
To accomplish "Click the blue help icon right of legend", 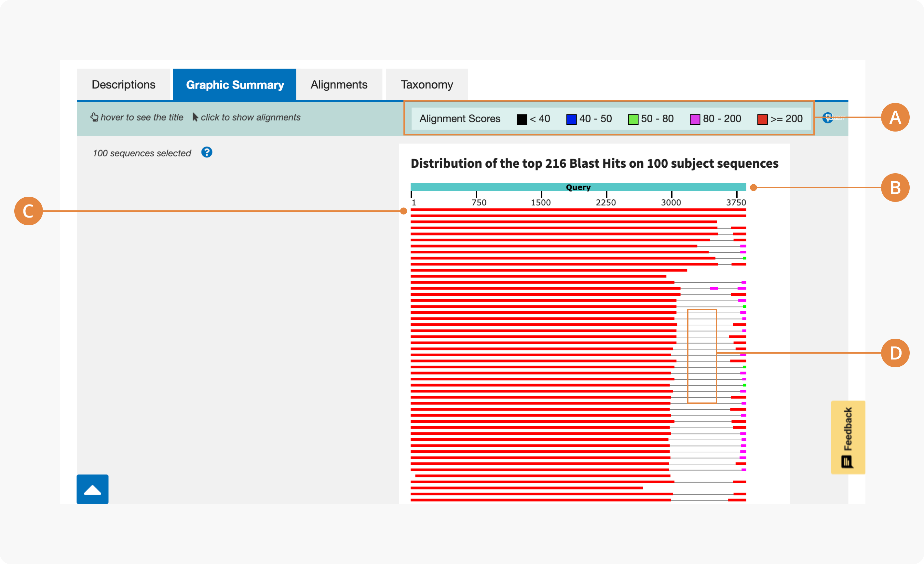I will coord(827,118).
